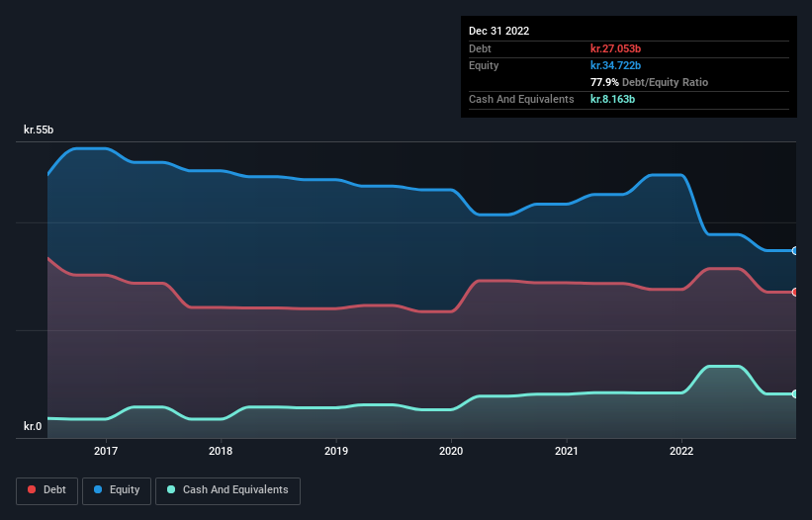Viewport: 812px width, 520px height.
Task: Click the Dec 31 2022 tooltip date
Action: tap(498, 31)
